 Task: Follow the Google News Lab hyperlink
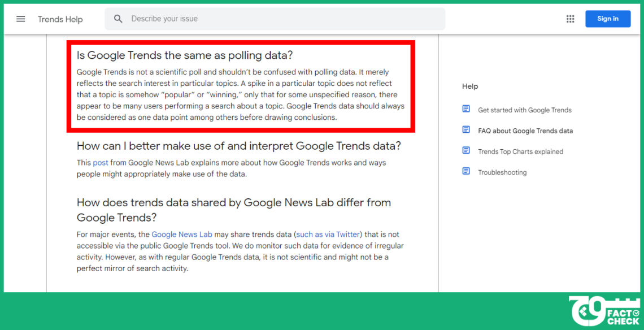click(182, 235)
